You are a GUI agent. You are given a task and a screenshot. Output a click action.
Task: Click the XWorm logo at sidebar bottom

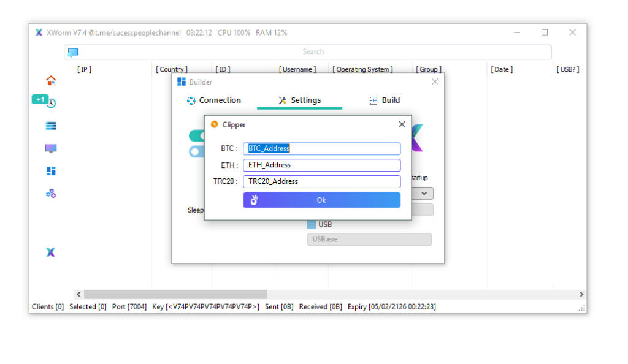[50, 252]
